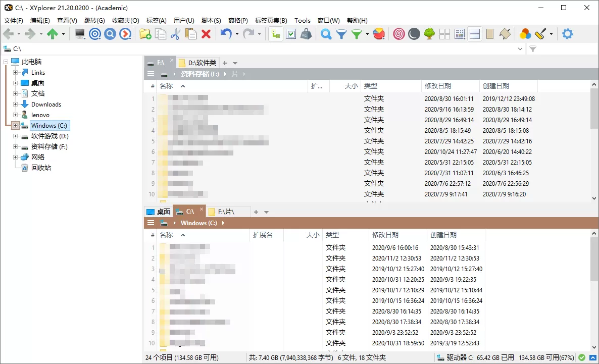599x364 pixels.
Task: Collapse the Windows (C:) tree node
Action: click(15, 125)
